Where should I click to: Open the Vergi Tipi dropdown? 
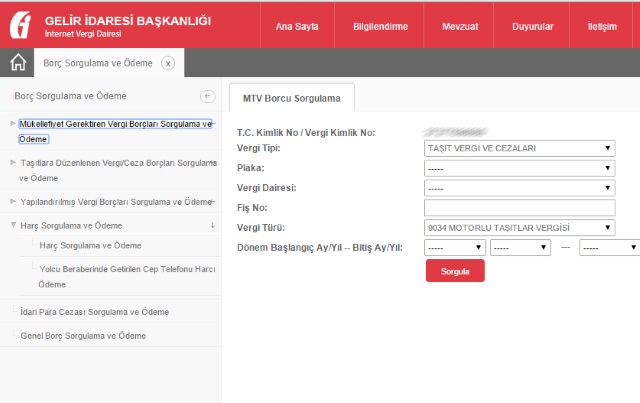click(x=520, y=148)
